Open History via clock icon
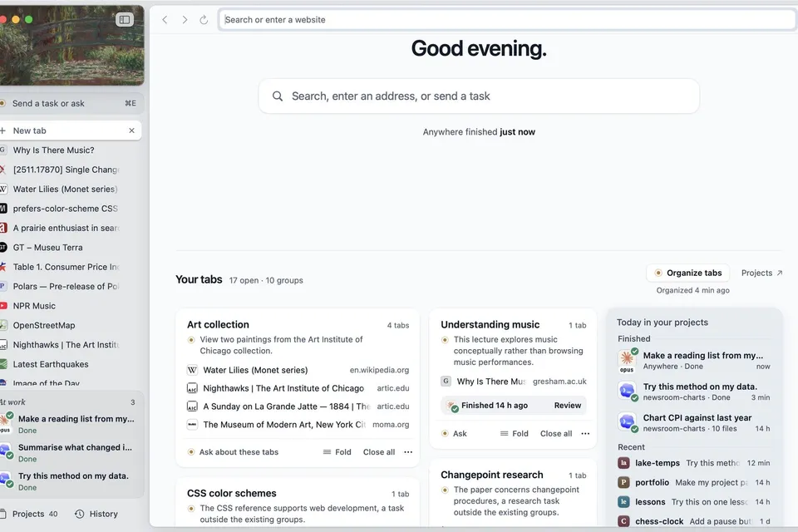The image size is (798, 532). 80,515
